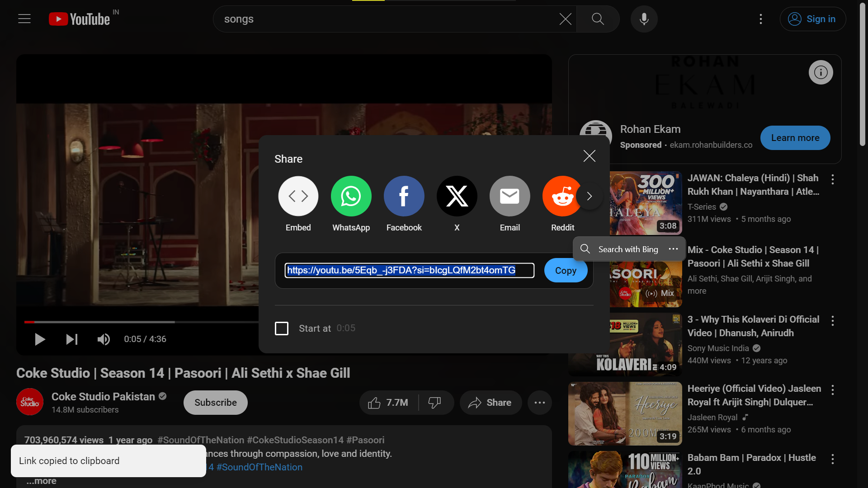Screen dimensions: 868x488
Task: Copy the share link
Action: coord(566,271)
